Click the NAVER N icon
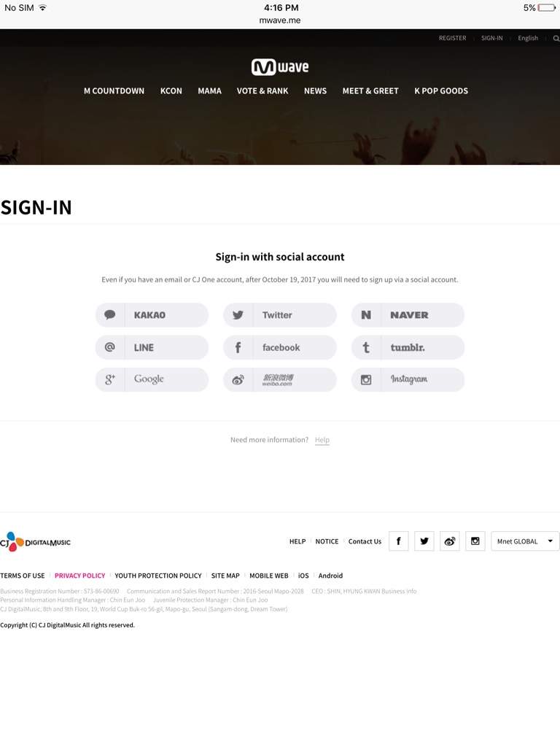This screenshot has height=747, width=560. coord(366,315)
